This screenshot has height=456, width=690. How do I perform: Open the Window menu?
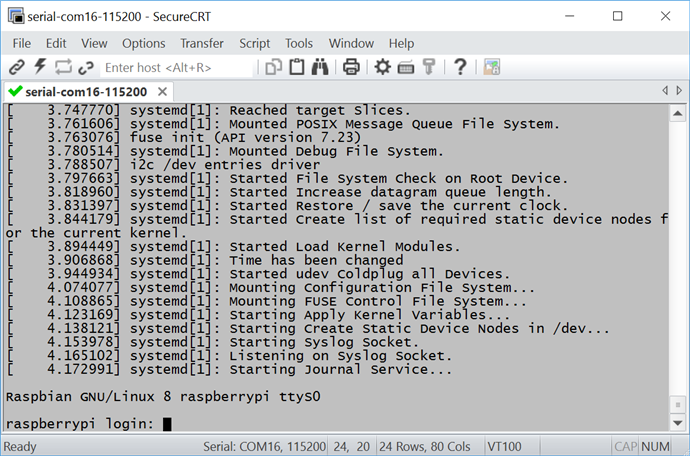tap(351, 44)
